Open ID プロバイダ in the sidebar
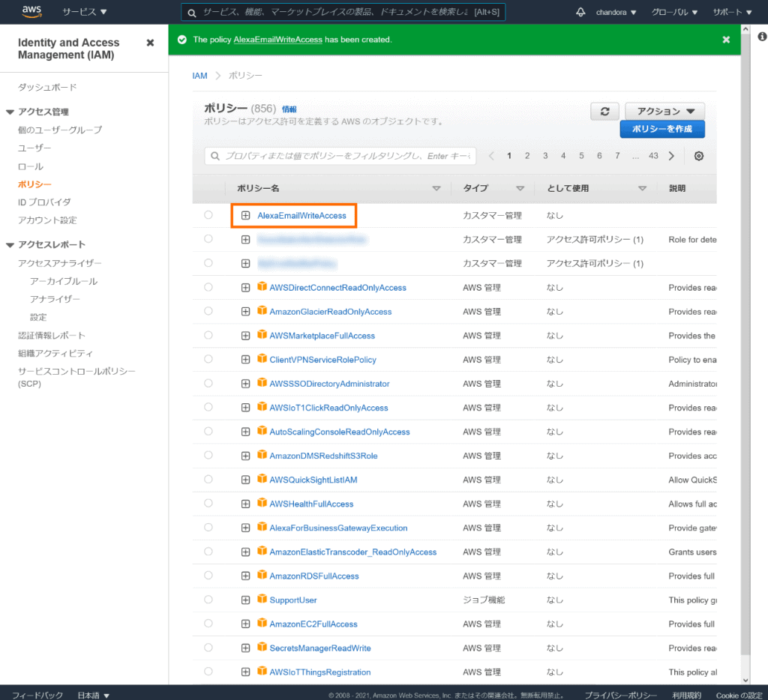Screen dimensions: 768x700 44,202
